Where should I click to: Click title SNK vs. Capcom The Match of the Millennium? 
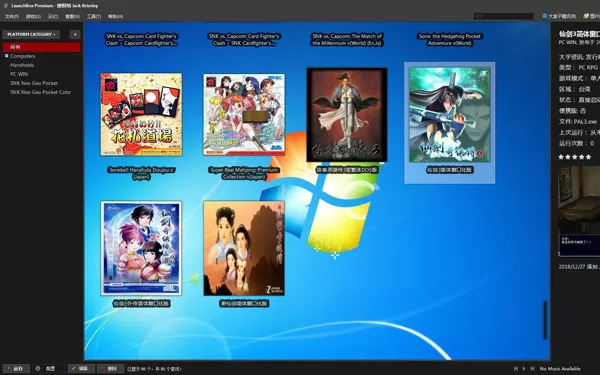click(x=347, y=40)
